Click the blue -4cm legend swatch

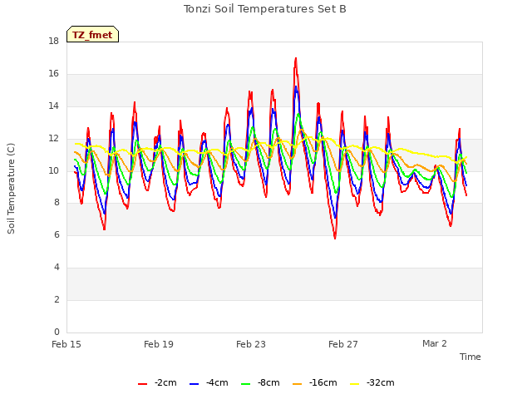194,384
